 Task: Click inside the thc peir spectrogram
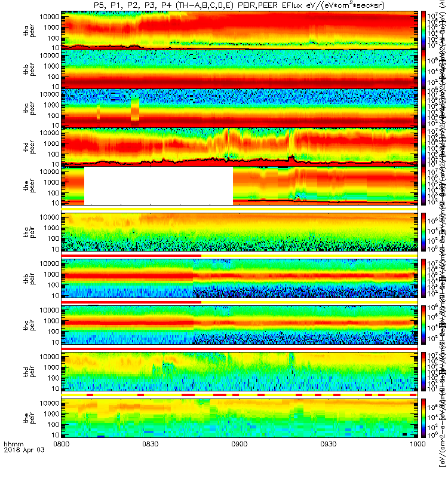[240, 325]
